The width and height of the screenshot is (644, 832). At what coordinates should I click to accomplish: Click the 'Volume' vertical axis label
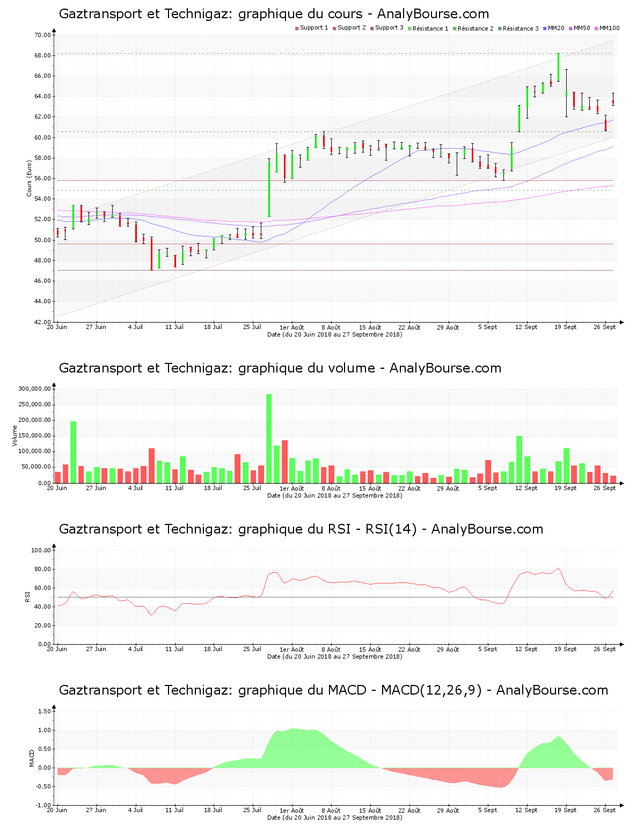15,436
